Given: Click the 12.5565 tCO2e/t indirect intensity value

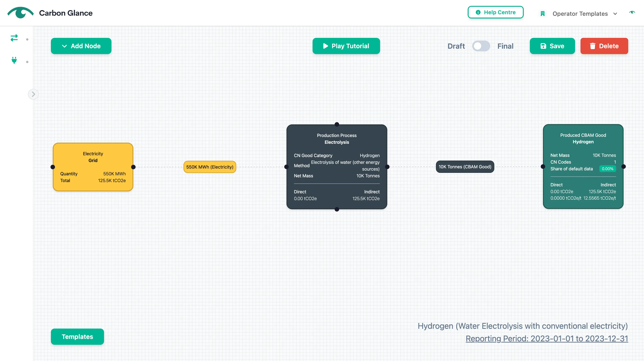Looking at the screenshot, I should point(599,198).
